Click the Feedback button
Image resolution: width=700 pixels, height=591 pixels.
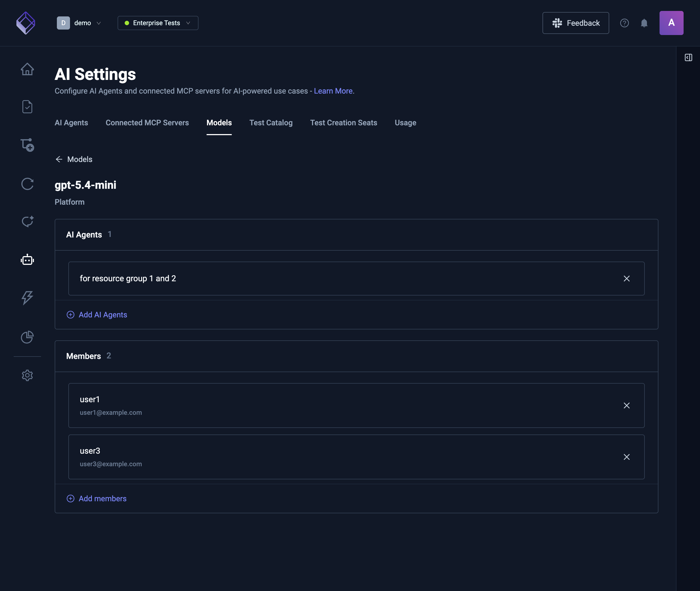coord(576,23)
